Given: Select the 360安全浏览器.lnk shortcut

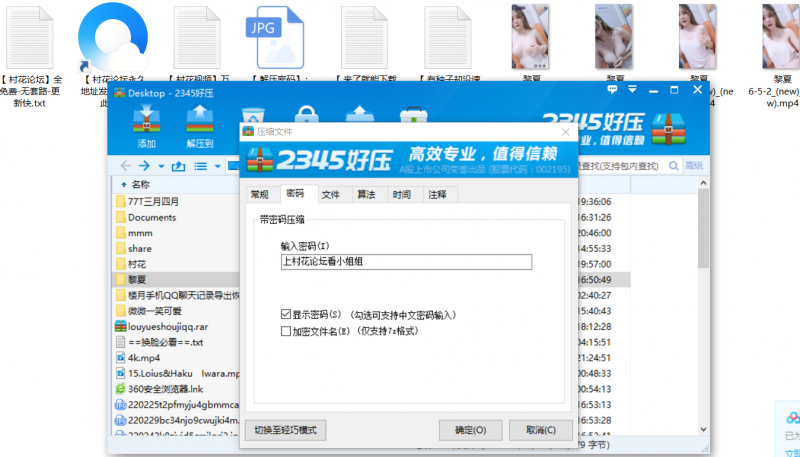Looking at the screenshot, I should [166, 388].
